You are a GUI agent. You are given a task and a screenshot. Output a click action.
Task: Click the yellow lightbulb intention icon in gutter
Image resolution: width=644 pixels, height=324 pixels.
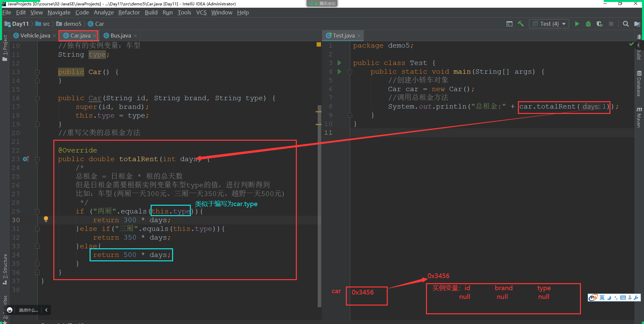click(46, 219)
